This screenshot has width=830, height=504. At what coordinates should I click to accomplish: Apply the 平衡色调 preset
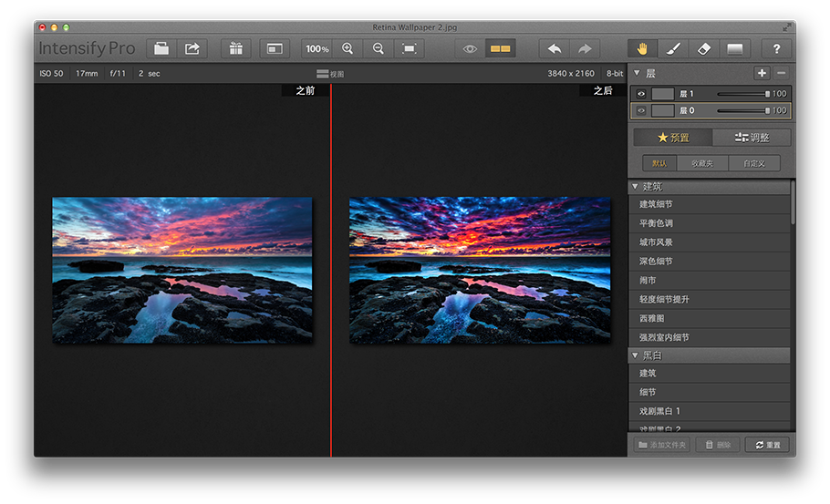click(x=710, y=223)
